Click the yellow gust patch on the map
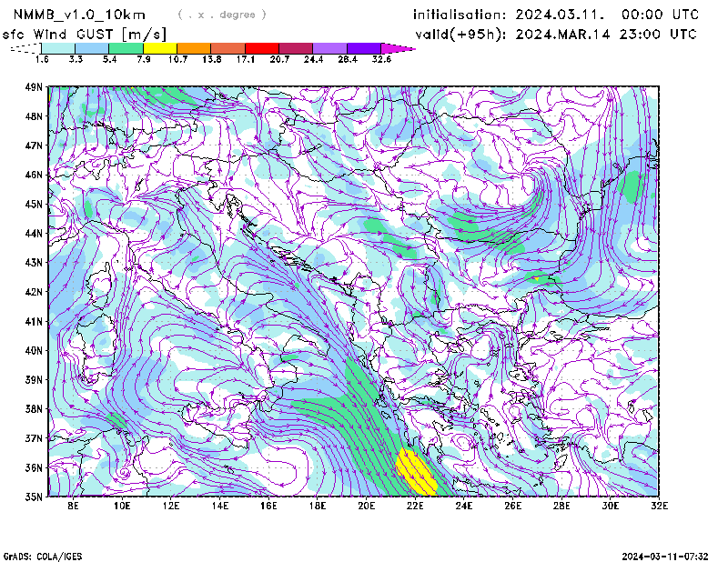The height and width of the screenshot is (562, 728). point(416,469)
